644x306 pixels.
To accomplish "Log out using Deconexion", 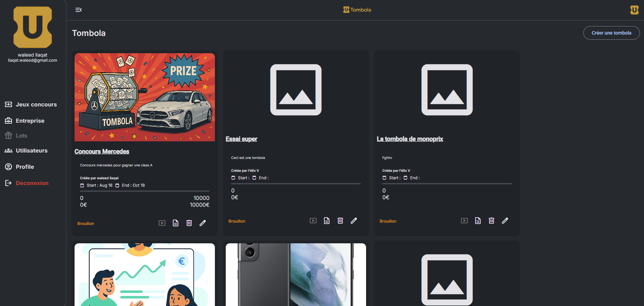I will pos(32,183).
